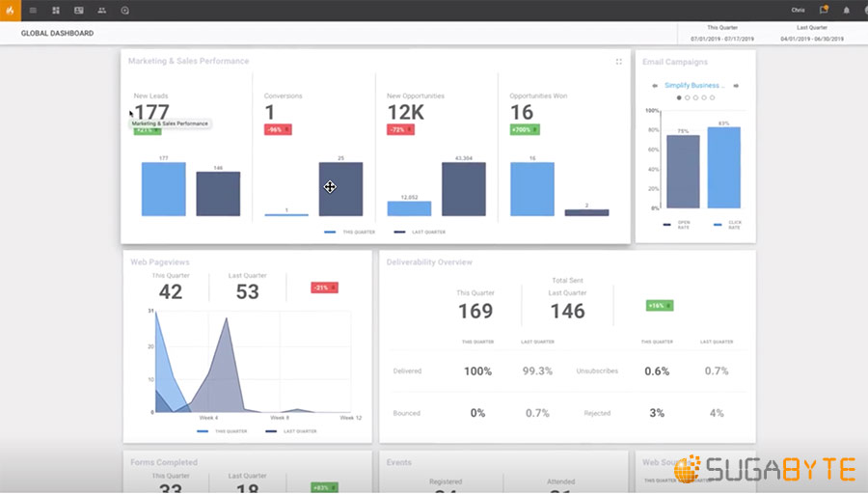Open the Last Quarter date range selector
Image resolution: width=868 pixels, height=494 pixels.
[812, 33]
